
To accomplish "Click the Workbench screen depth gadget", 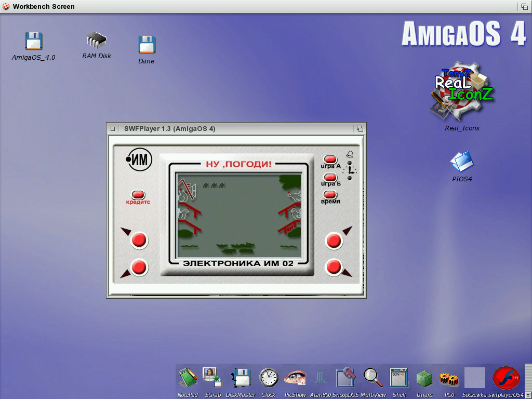I will (x=525, y=6).
